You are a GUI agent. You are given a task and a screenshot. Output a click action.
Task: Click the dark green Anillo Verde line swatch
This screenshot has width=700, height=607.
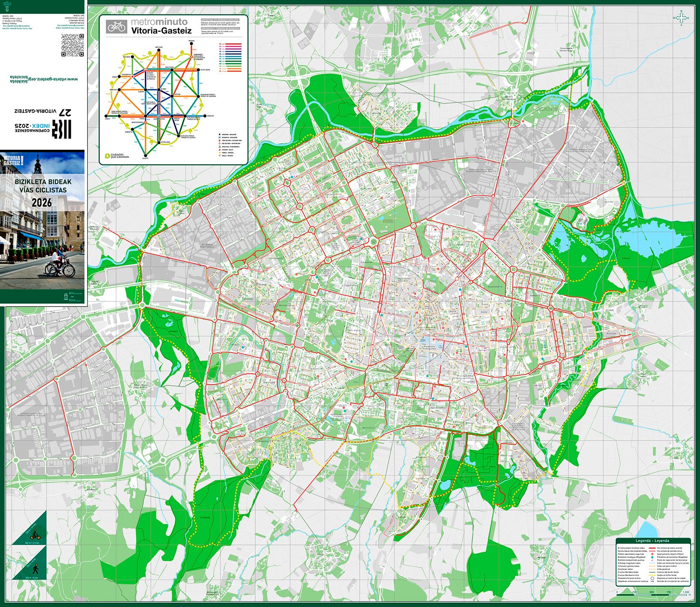tap(652, 572)
